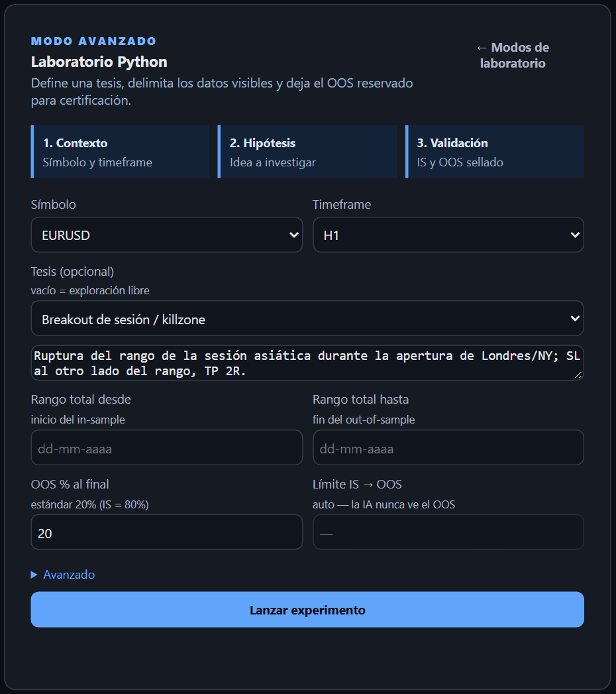Click the 'Tesis (opcional)' label
This screenshot has height=694, width=616.
pos(72,271)
